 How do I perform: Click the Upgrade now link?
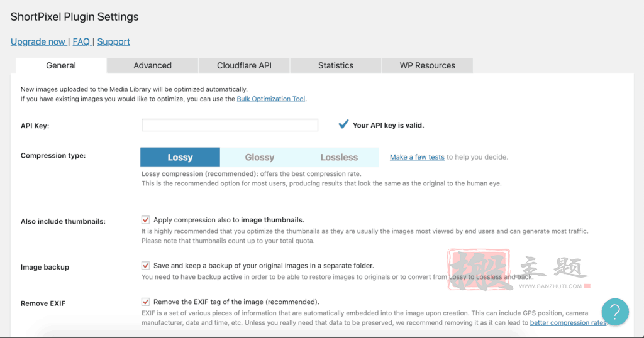pyautogui.click(x=38, y=42)
